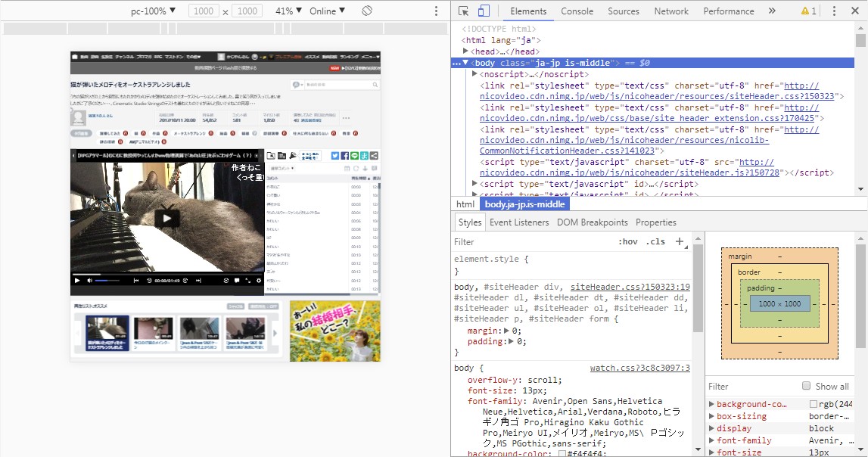The width and height of the screenshot is (868, 457).
Task: Open the Online throttling dropdown
Action: tap(327, 11)
